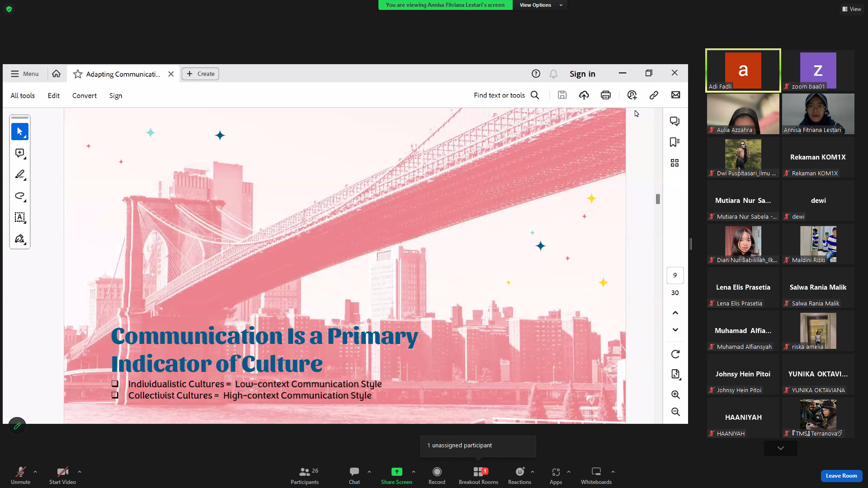Screen dimensions: 868x488
Task: Select the freehand draw lasso tool
Action: point(19,196)
